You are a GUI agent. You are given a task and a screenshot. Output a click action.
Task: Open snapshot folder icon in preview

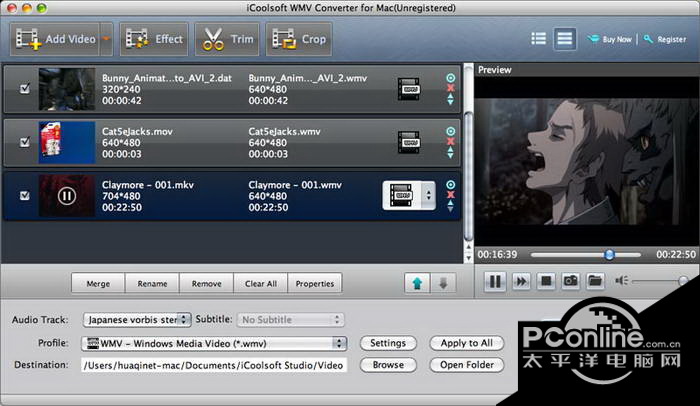(595, 281)
